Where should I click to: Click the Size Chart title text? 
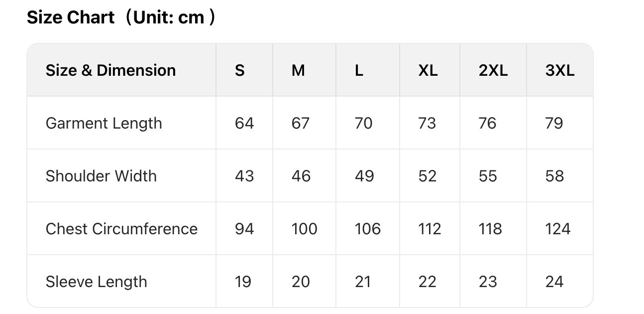121,18
